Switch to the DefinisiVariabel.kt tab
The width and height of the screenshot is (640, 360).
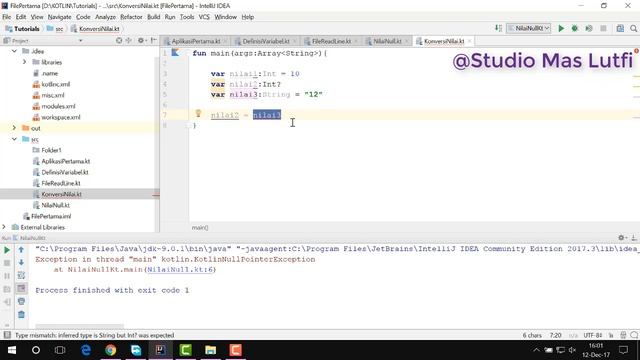pos(266,41)
